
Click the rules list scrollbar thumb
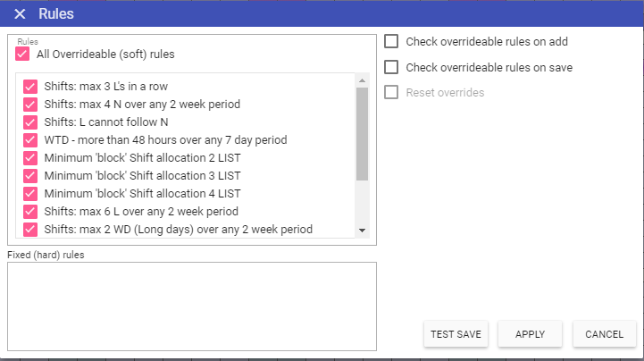[362, 134]
